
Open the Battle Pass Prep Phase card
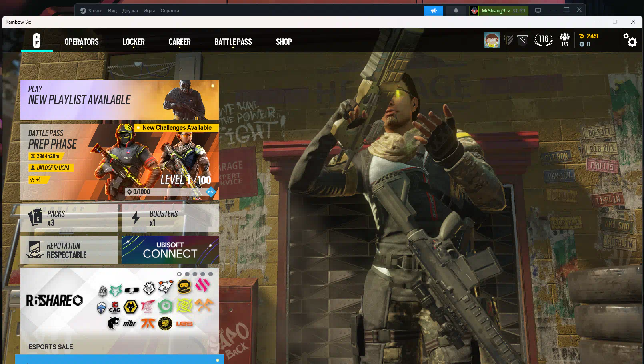120,162
